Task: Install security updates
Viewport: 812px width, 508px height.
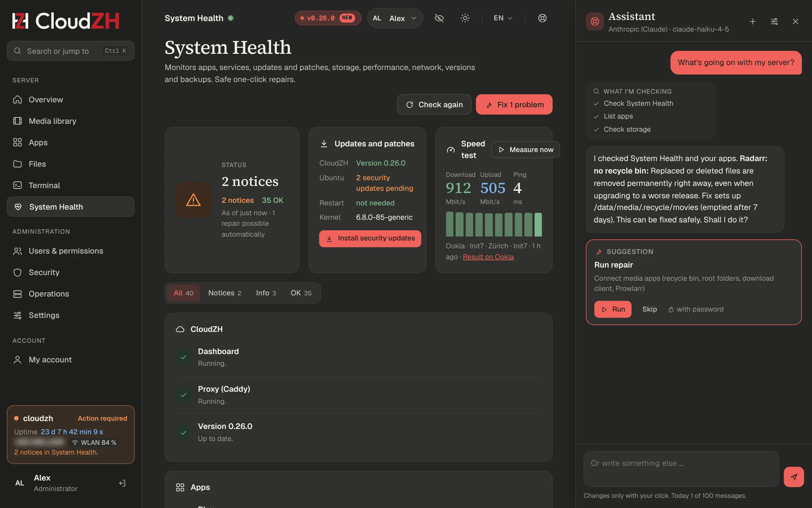Action: (x=370, y=239)
